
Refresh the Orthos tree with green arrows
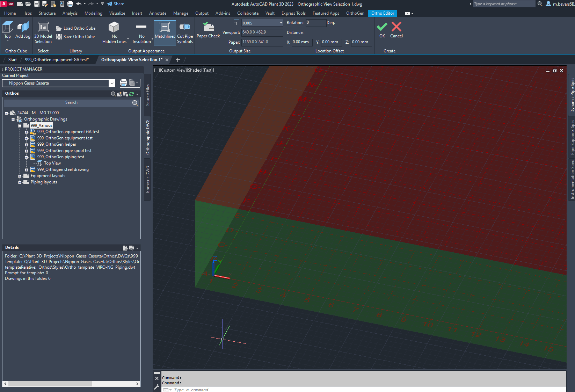coord(131,94)
